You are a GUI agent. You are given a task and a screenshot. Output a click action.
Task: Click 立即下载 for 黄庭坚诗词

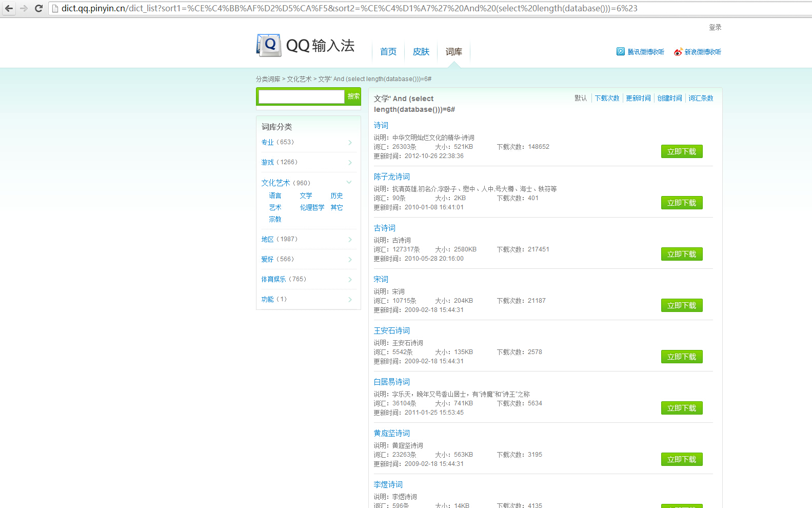click(x=682, y=459)
